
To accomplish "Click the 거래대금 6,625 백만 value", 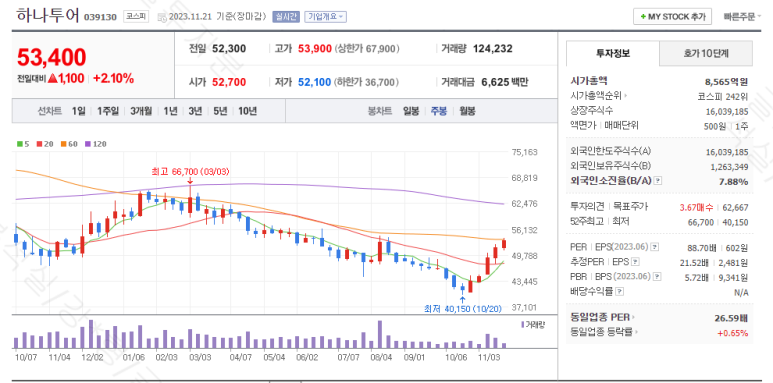I will [504, 82].
